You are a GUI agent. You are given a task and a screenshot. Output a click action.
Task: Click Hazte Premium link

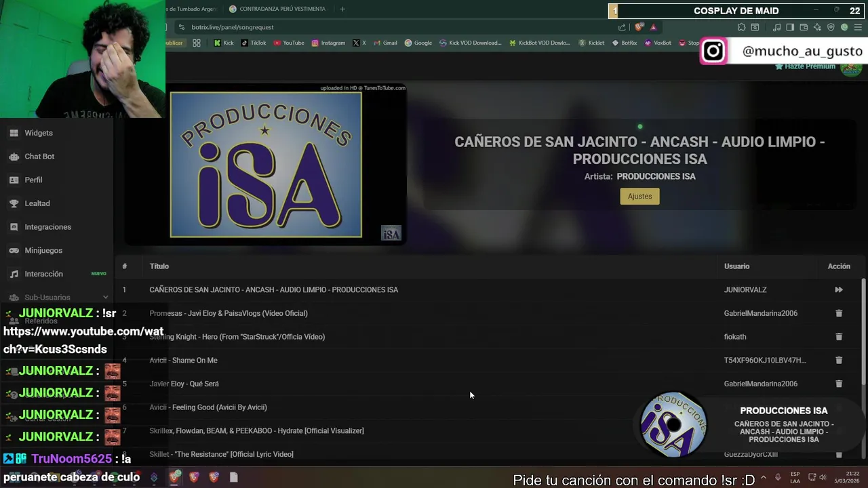[805, 66]
